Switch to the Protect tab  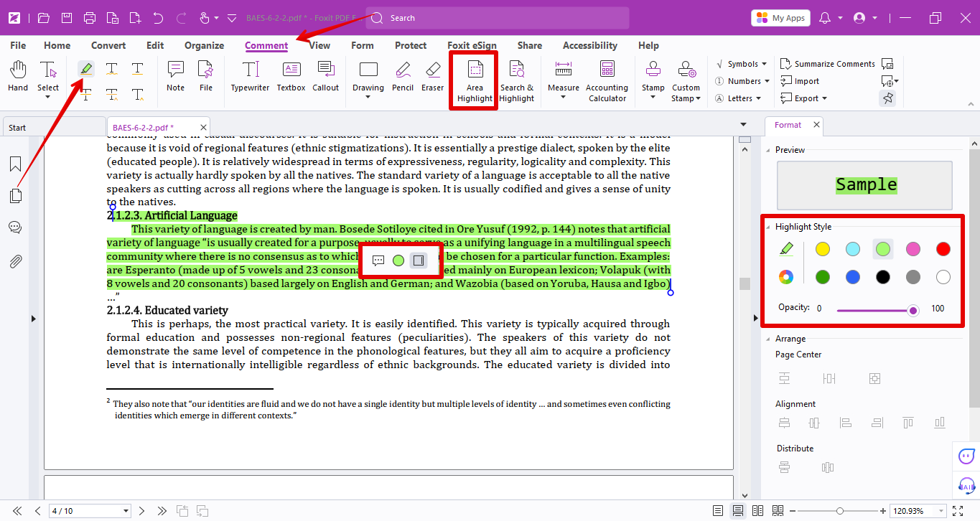[411, 45]
